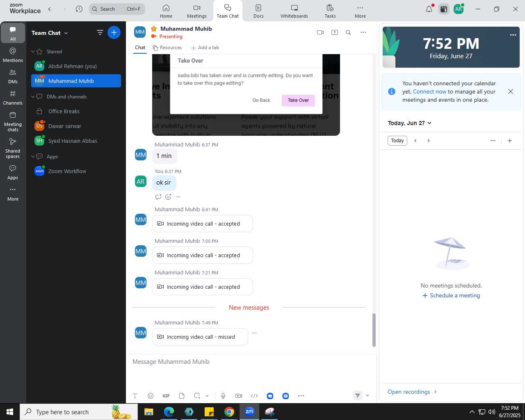This screenshot has height=420, width=525.
Task: Open the Mentions sidebar section
Action: (13, 55)
